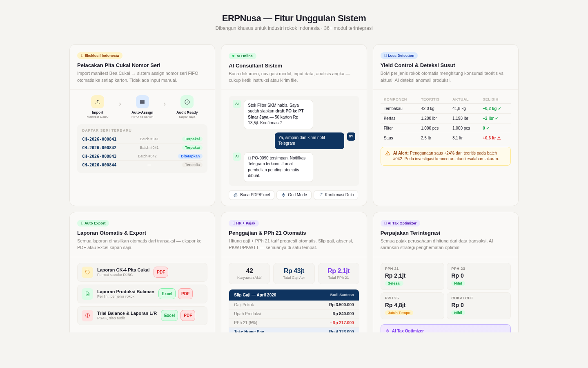
Task: Click the Slip Gaji — April 2026 header
Action: click(294, 295)
